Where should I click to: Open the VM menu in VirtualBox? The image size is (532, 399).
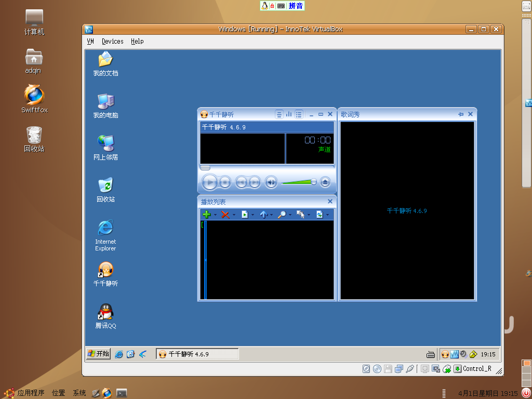[90, 41]
